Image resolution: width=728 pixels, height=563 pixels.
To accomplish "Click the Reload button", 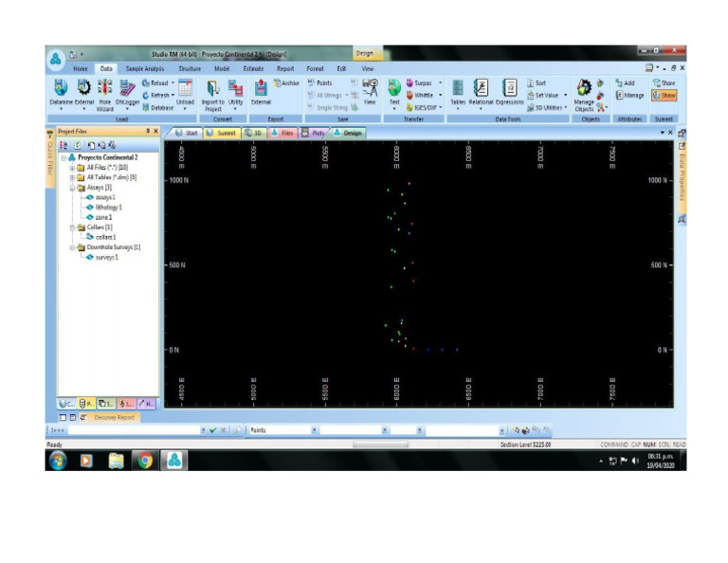I will click(158, 82).
